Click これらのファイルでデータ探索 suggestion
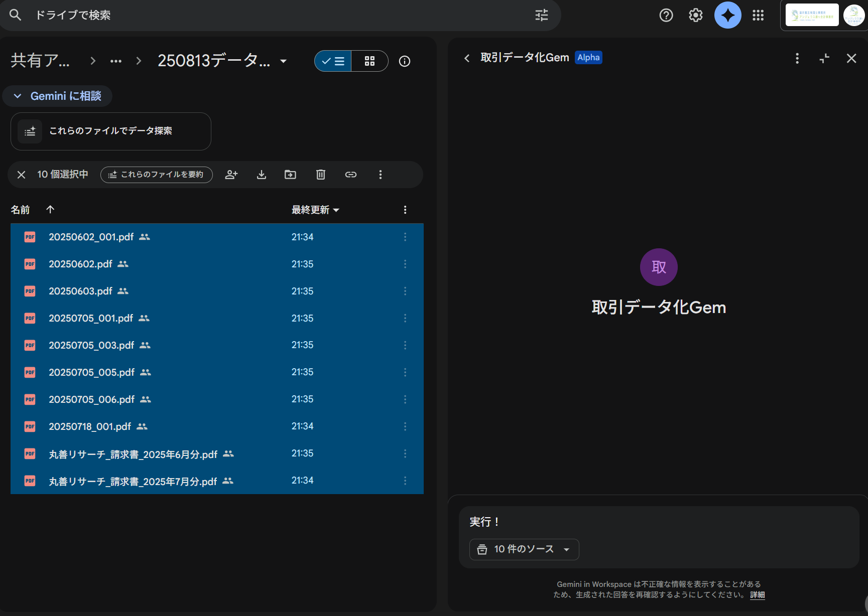 tap(111, 131)
